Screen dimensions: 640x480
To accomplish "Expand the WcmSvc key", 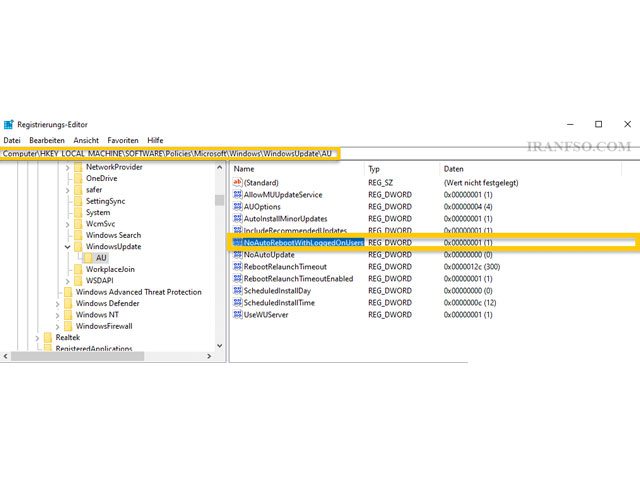I will (x=67, y=224).
